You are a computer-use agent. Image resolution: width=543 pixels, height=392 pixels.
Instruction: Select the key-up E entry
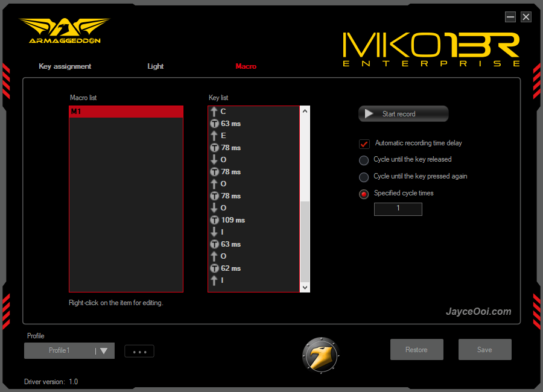(x=253, y=136)
